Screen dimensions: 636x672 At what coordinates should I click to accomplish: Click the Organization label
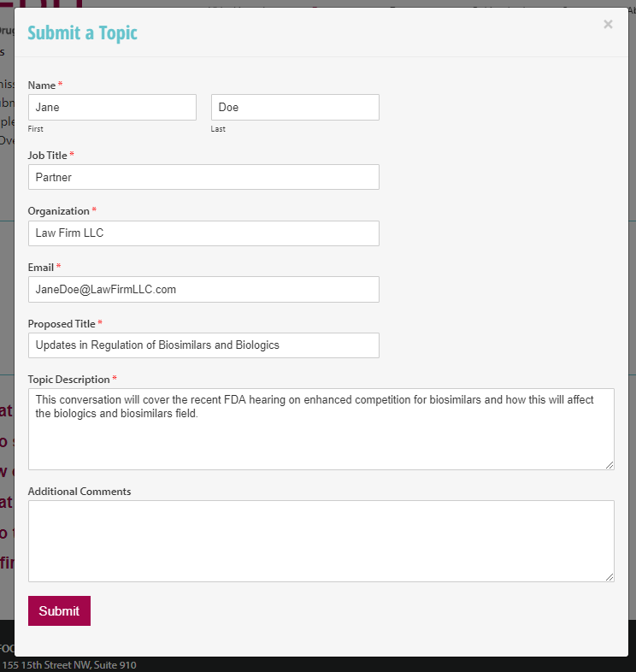pyautogui.click(x=58, y=211)
